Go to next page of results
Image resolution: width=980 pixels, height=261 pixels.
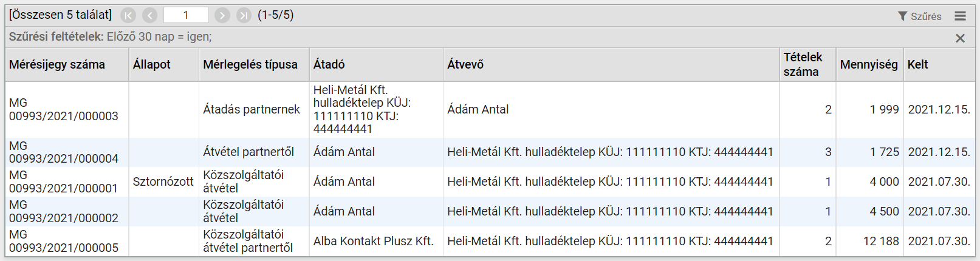pos(222,15)
